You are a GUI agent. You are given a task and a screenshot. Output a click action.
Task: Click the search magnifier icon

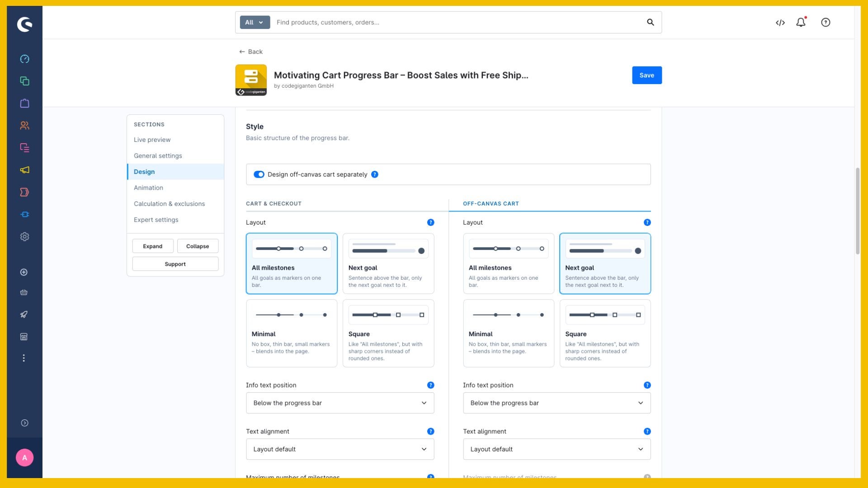tap(650, 22)
